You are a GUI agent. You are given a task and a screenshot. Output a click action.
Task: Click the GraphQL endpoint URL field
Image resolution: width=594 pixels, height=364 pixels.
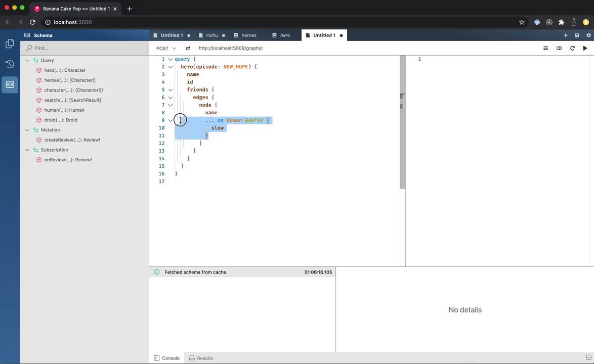[231, 48]
